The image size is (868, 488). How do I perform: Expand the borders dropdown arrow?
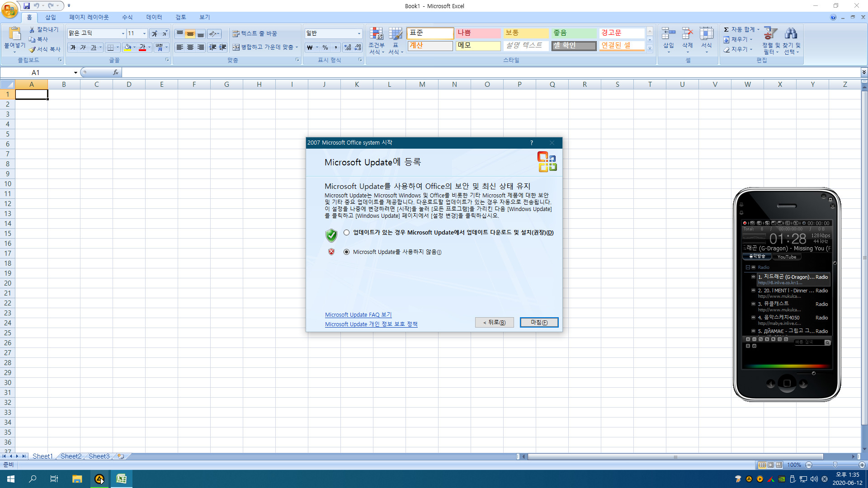(118, 47)
